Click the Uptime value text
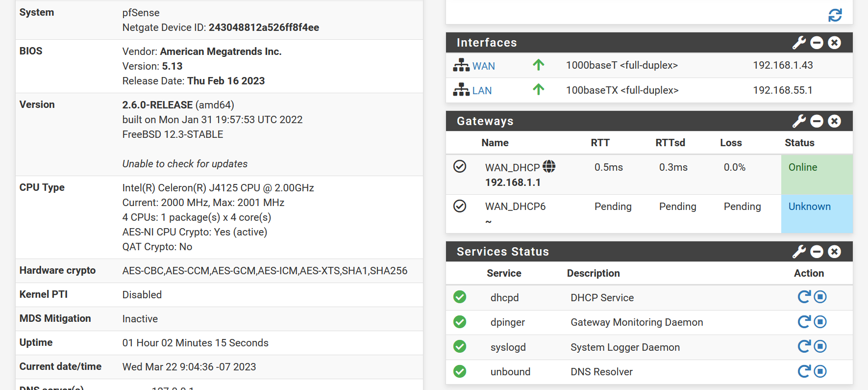Image resolution: width=868 pixels, height=390 pixels. point(195,343)
